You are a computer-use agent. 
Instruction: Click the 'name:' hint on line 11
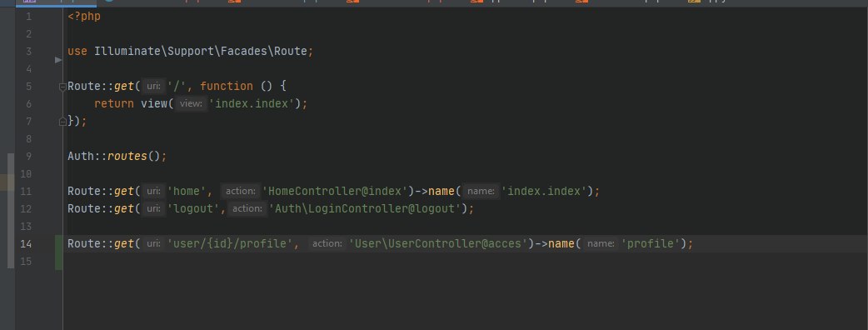481,191
